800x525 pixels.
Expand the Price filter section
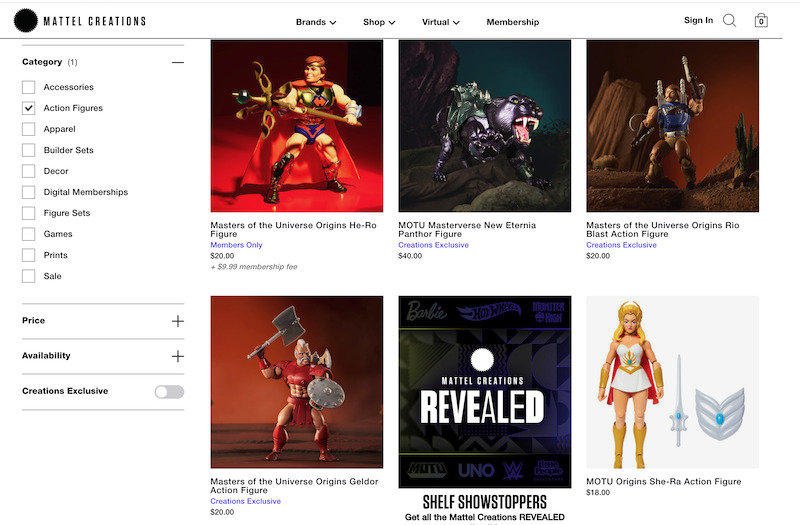coord(178,321)
